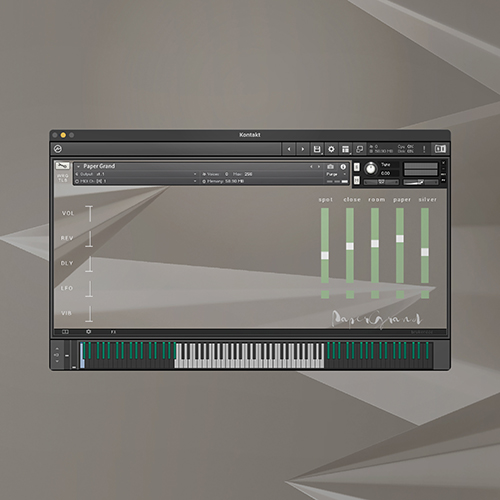Open the workspace layout icon
The height and width of the screenshot is (500, 500).
pos(346,149)
